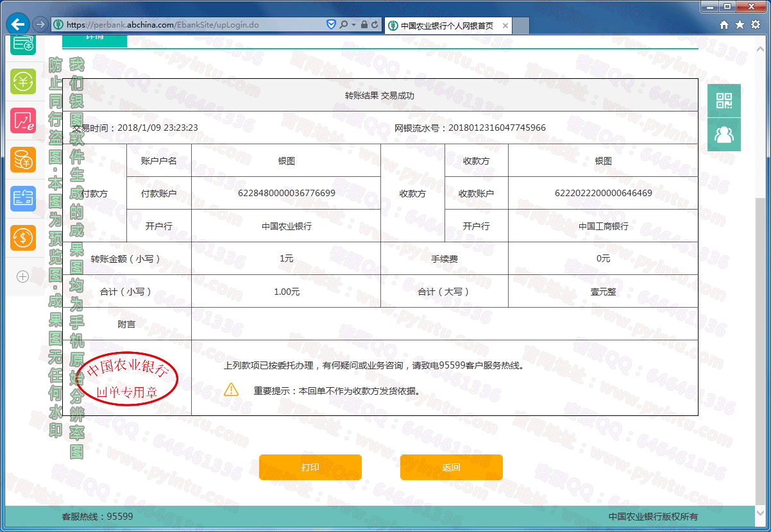This screenshot has width=771, height=532.
Task: Click the padlock security icon
Action: tap(364, 25)
